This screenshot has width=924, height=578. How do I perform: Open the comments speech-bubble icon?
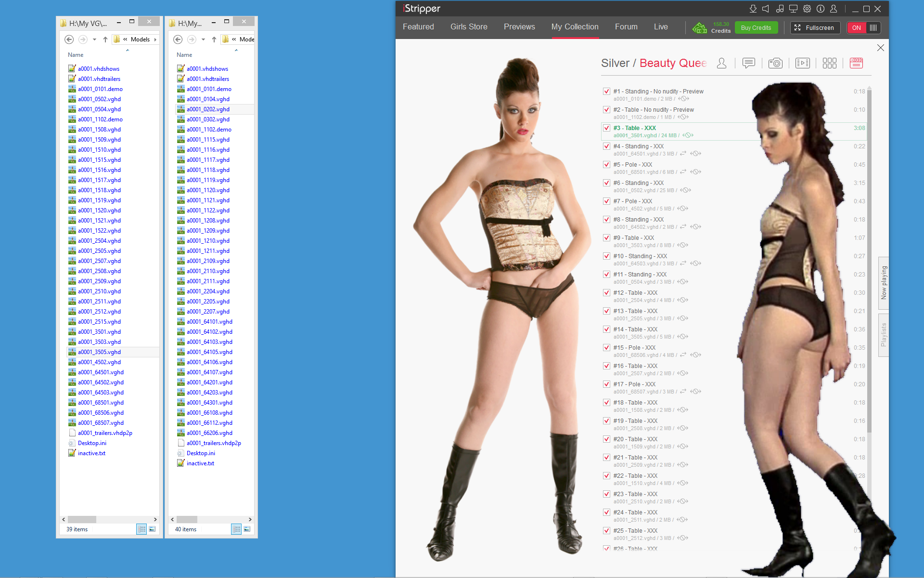[748, 63]
